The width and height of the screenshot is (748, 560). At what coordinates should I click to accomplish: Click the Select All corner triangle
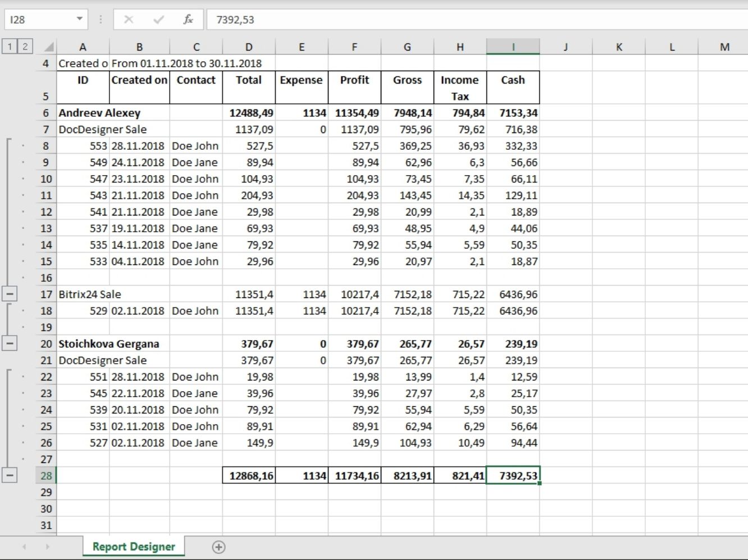tap(48, 47)
